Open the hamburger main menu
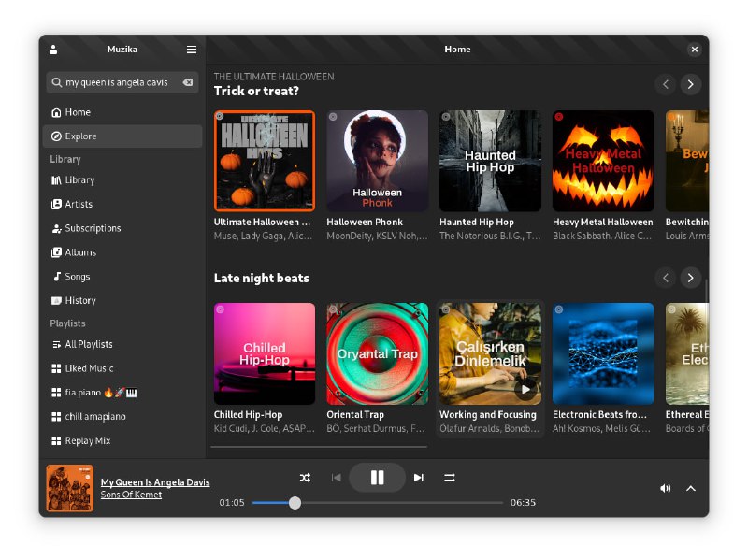Image resolution: width=748 pixels, height=560 pixels. click(x=192, y=50)
